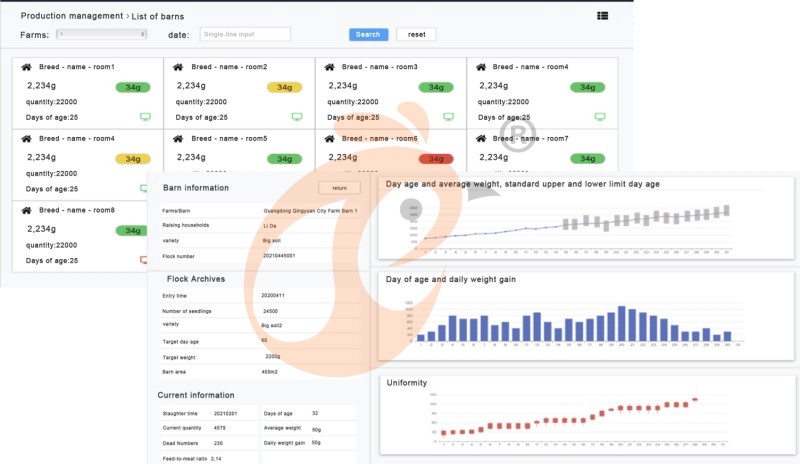Open the Farms dropdown
Viewport: 800px width, 464px height.
[x=102, y=34]
